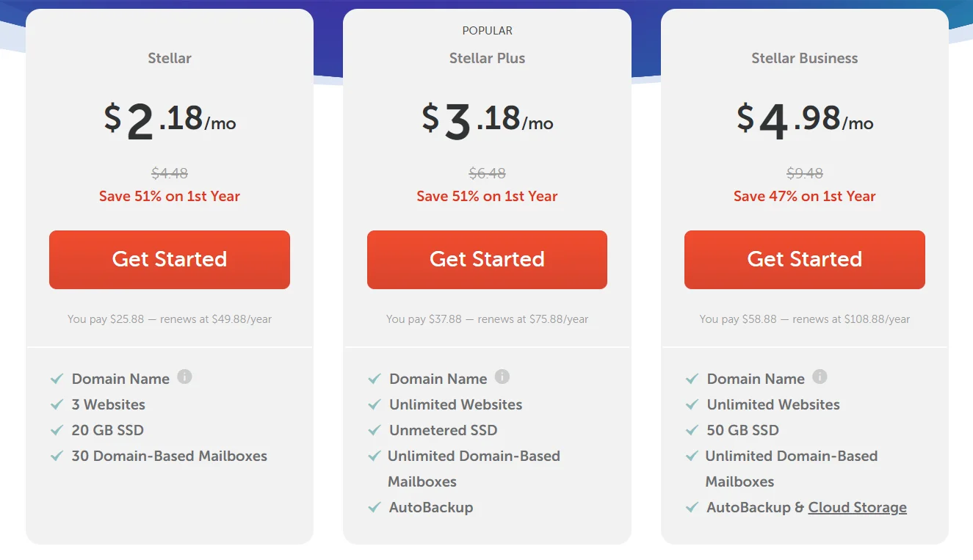Click checkmark beside '50 GB SSD'
This screenshot has height=560, width=973.
(x=692, y=430)
